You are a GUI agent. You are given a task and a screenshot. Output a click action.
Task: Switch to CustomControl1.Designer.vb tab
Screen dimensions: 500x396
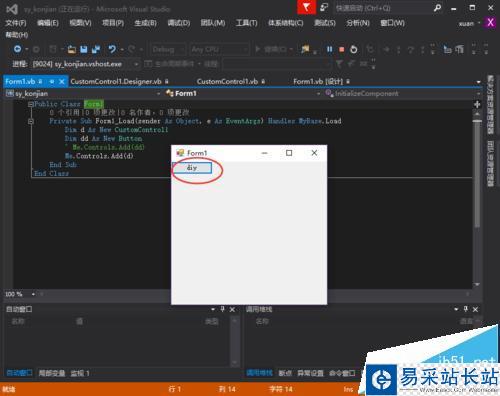(x=116, y=81)
